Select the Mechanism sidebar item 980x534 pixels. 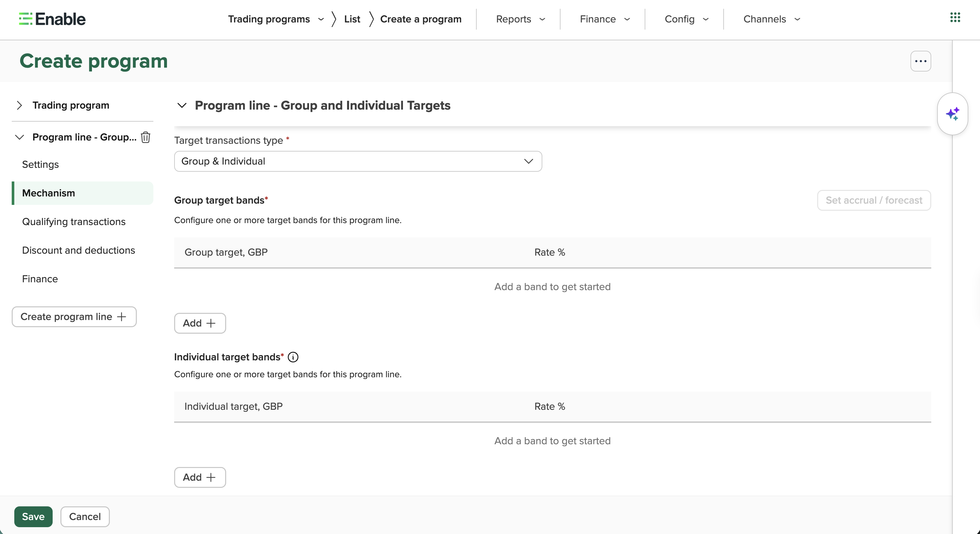(x=83, y=193)
